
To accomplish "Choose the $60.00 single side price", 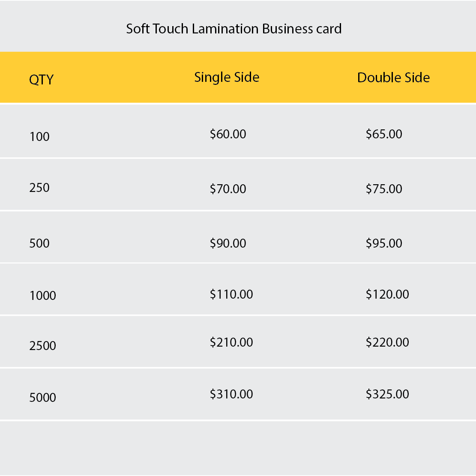I will 228,134.
